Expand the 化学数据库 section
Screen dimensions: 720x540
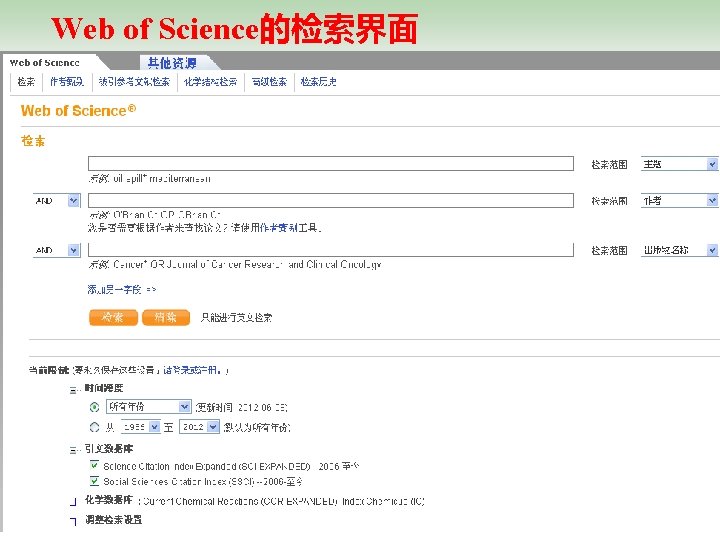[x=73, y=501]
